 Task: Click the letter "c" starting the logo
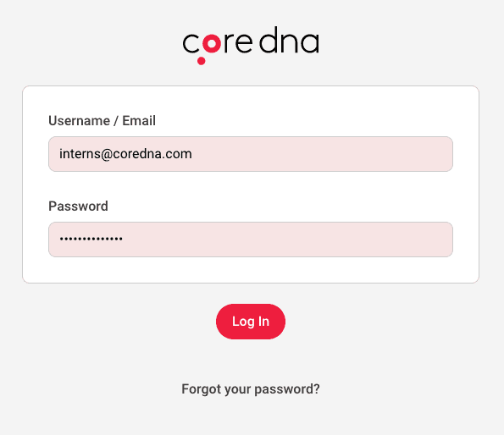click(191, 43)
